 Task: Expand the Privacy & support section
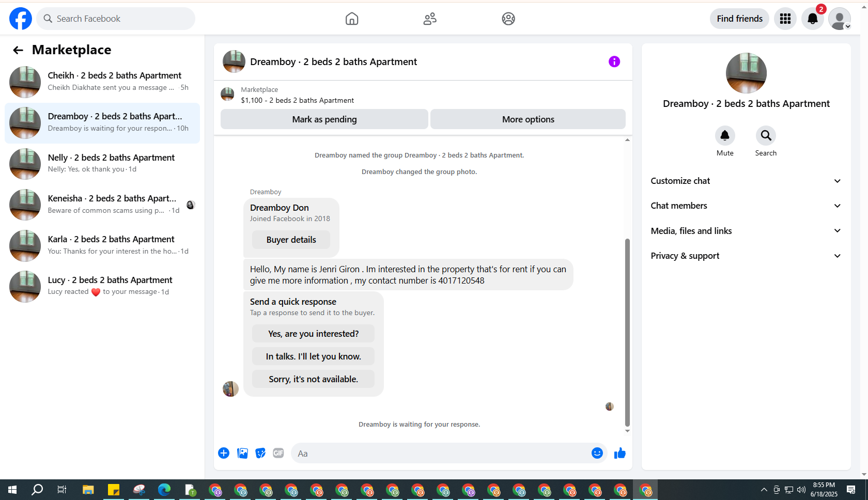pos(746,256)
